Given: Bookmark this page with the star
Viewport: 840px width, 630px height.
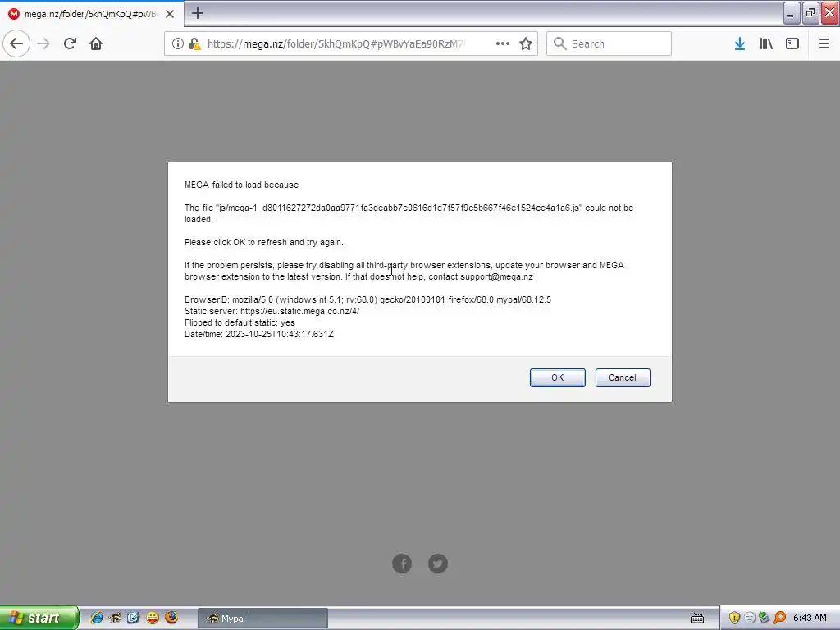Looking at the screenshot, I should 526,43.
